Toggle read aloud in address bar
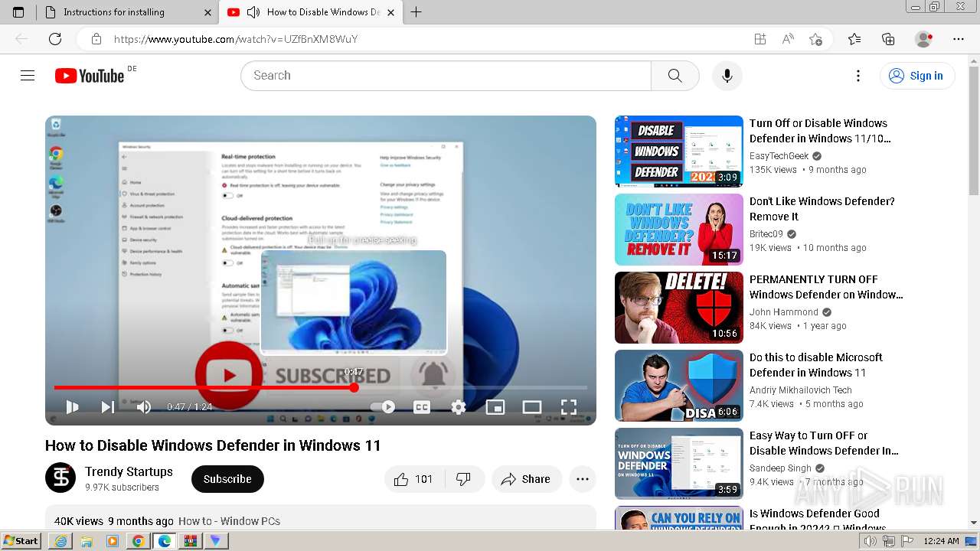 (x=788, y=39)
